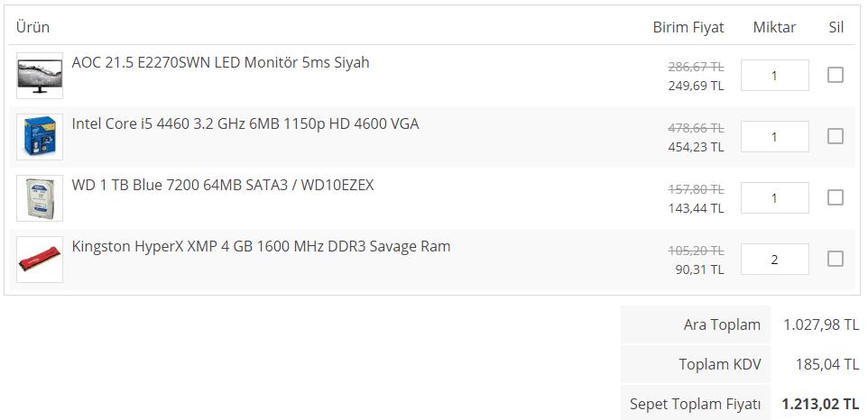
Task: Click the AOC monitor quantity field
Action: point(774,76)
